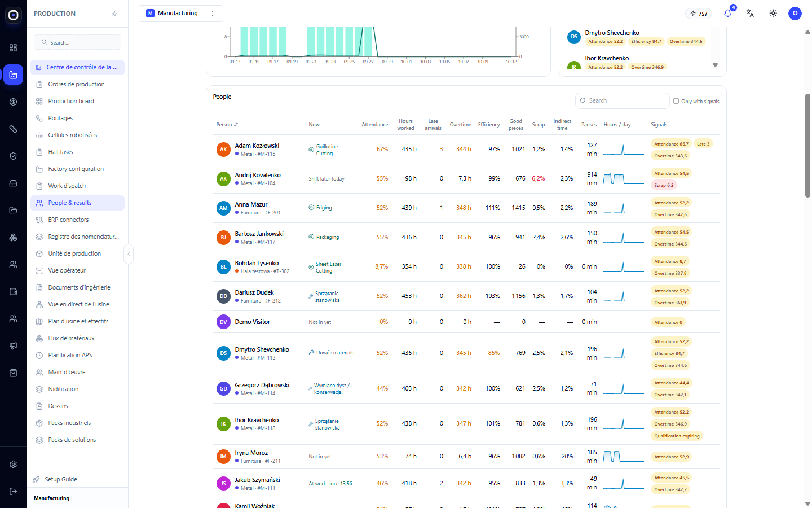Viewport: 812px width, 508px height.
Task: Collapse the sidebar with the chevron handle
Action: [x=129, y=254]
